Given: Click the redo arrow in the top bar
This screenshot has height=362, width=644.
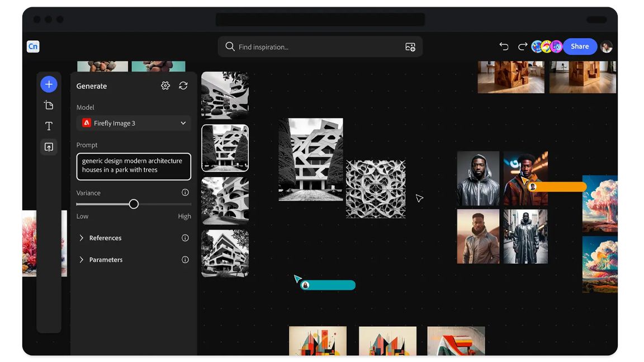Looking at the screenshot, I should pyautogui.click(x=522, y=46).
